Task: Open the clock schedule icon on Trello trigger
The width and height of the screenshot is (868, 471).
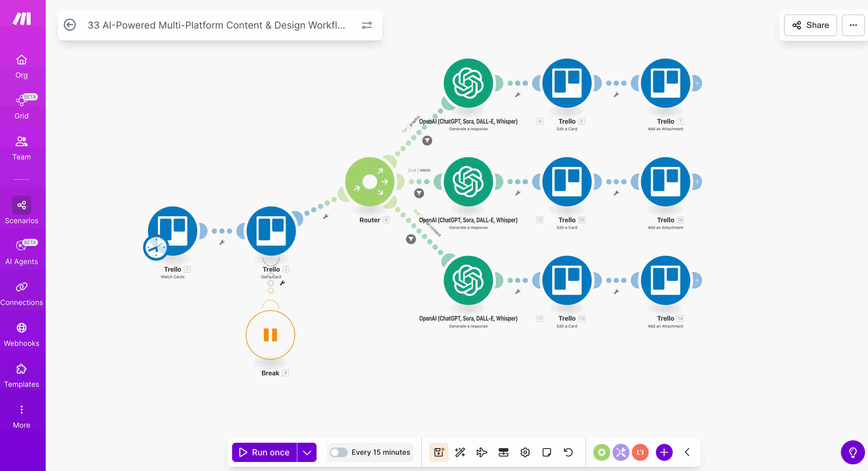Action: coord(156,248)
